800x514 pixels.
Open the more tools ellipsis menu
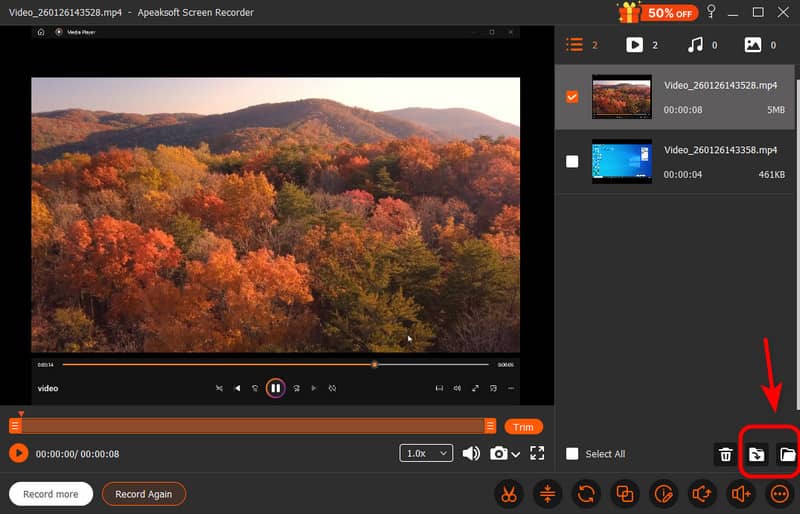780,494
